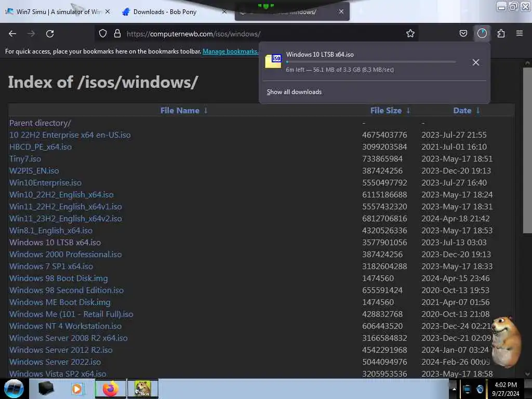Click Show all downloads
This screenshot has height=399, width=532.
click(294, 92)
